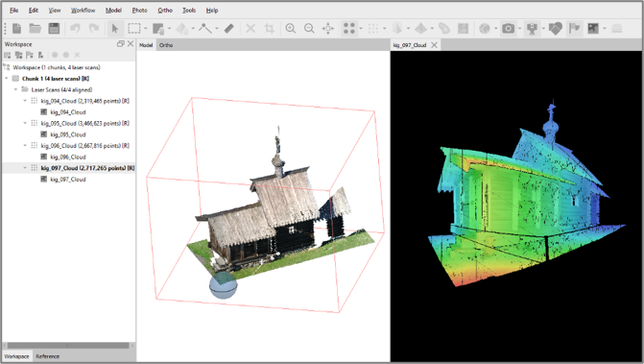The image size is (644, 364).
Task: Switch to the Reference pane tab
Action: pyautogui.click(x=48, y=356)
